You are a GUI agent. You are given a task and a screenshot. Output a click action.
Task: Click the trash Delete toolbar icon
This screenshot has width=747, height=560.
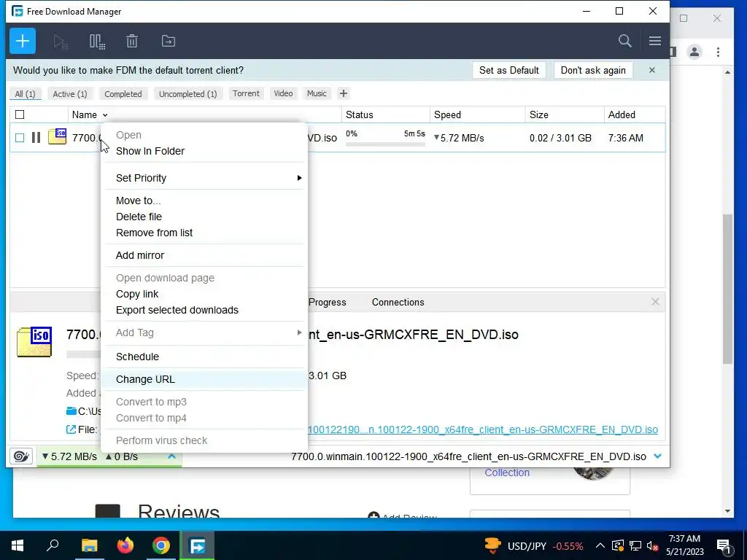coord(132,42)
